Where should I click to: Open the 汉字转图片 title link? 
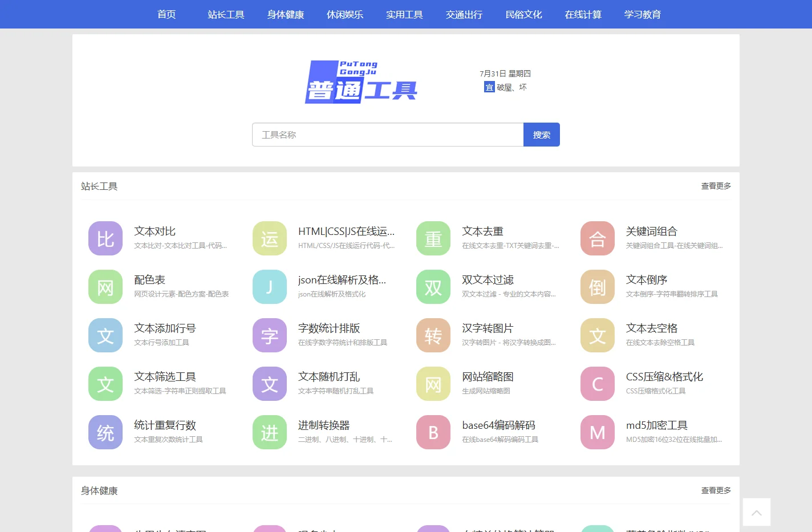tap(488, 328)
